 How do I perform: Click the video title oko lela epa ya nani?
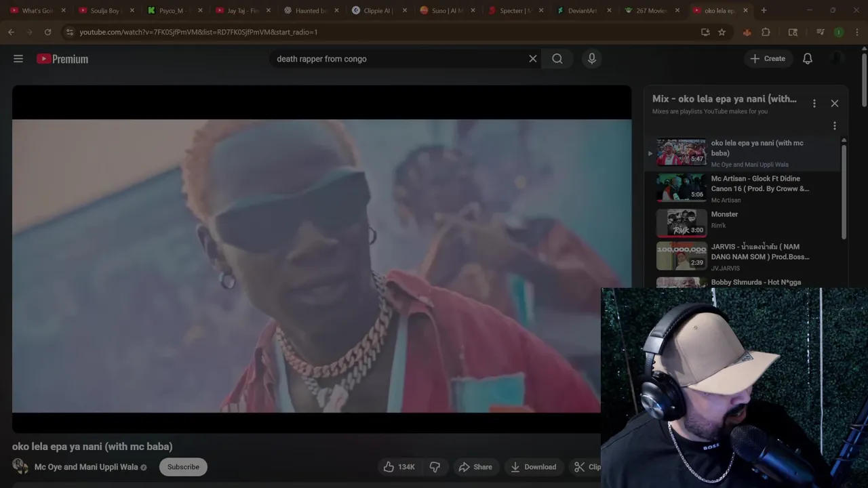pyautogui.click(x=92, y=447)
